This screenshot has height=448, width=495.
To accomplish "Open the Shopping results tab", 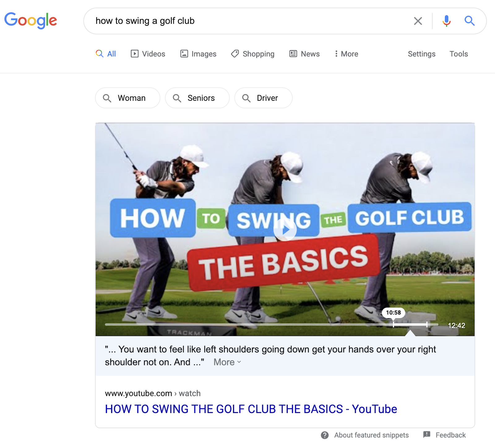I will pos(253,54).
